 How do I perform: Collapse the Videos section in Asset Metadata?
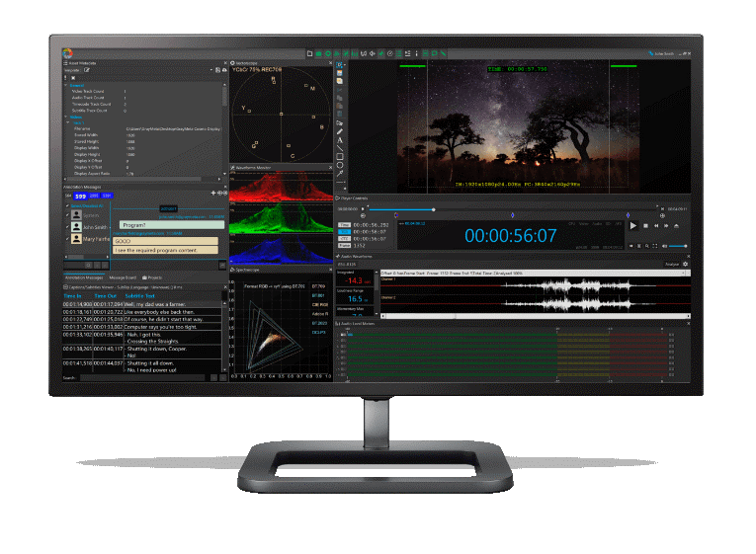pos(66,117)
